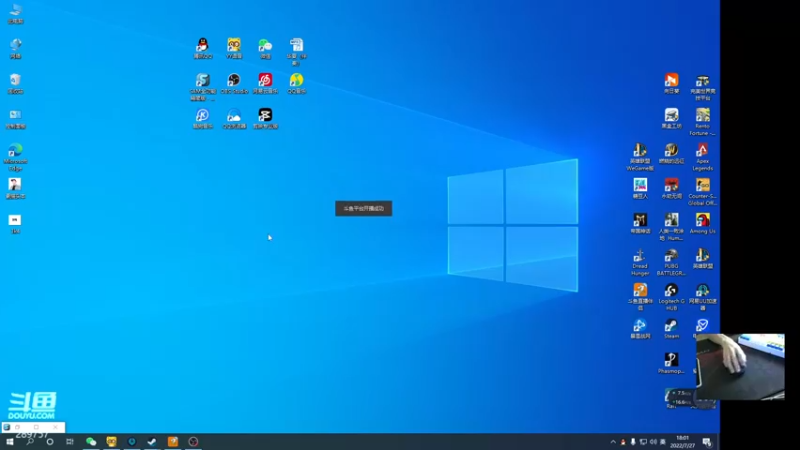
Task: Open Cortana circle on the taskbar
Action: (x=49, y=442)
